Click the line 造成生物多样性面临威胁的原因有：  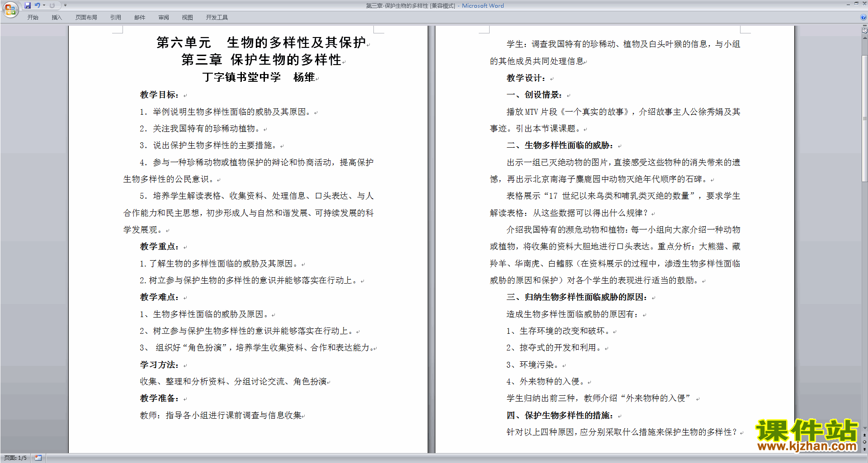(x=573, y=314)
